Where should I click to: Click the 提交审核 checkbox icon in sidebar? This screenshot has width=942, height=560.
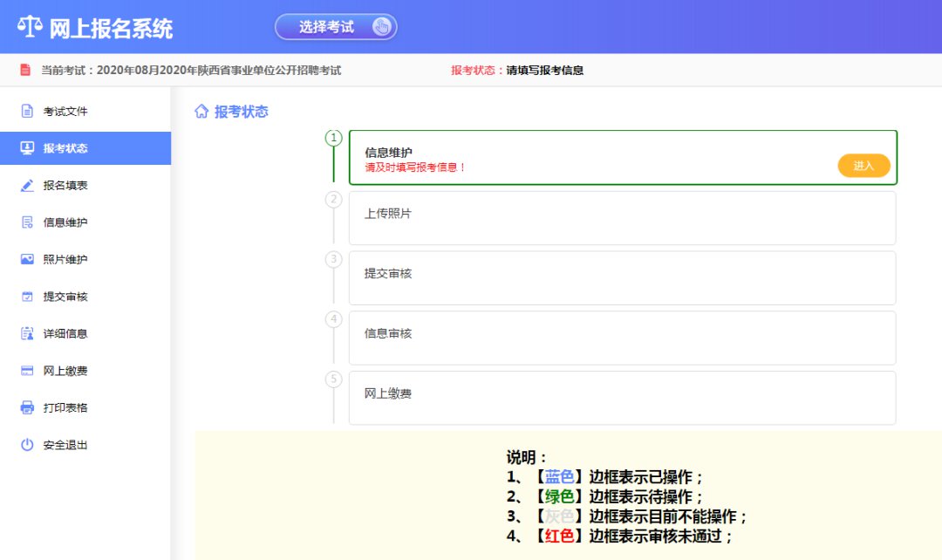point(27,297)
